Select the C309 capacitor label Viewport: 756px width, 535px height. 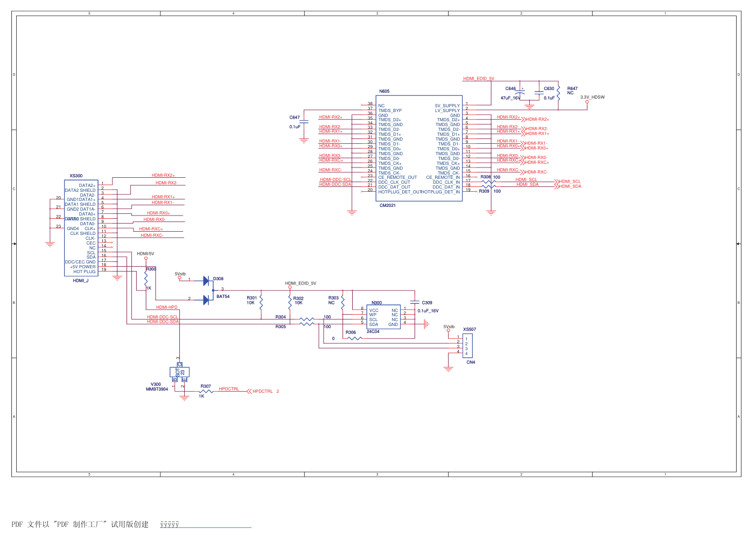[427, 303]
